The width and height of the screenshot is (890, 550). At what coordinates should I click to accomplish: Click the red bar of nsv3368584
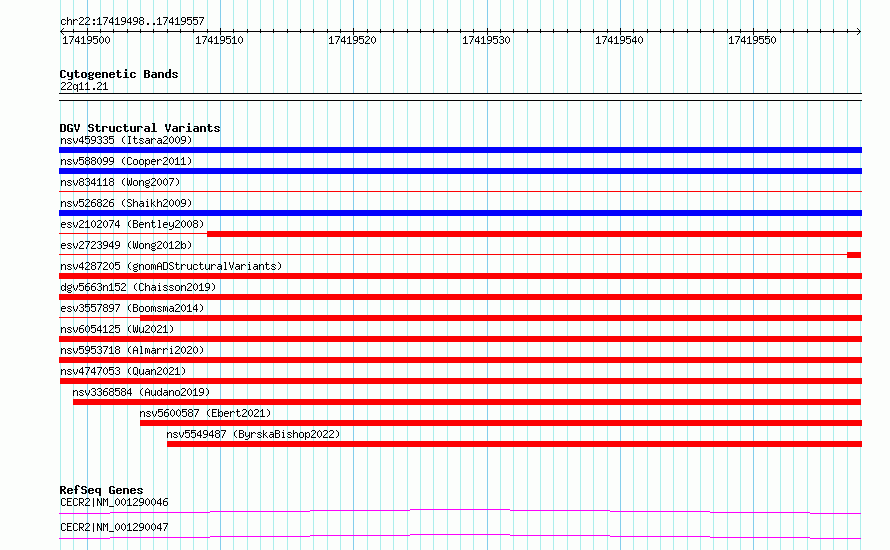pyautogui.click(x=467, y=402)
